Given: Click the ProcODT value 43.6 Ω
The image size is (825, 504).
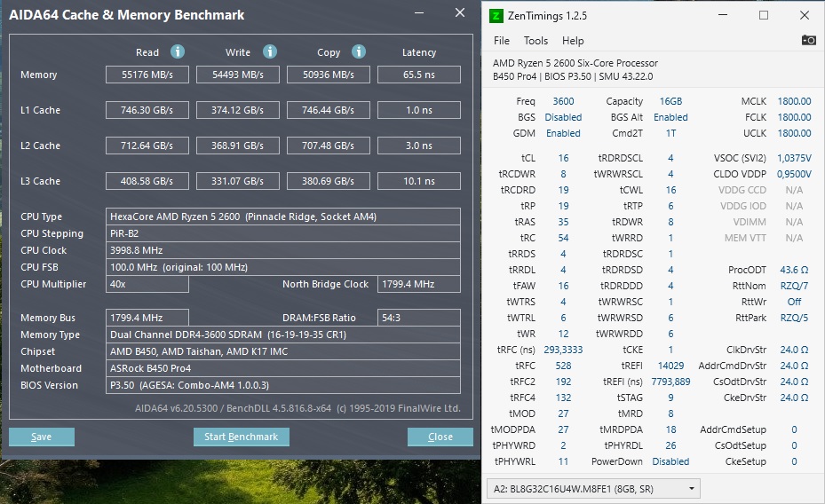Looking at the screenshot, I should [794, 270].
